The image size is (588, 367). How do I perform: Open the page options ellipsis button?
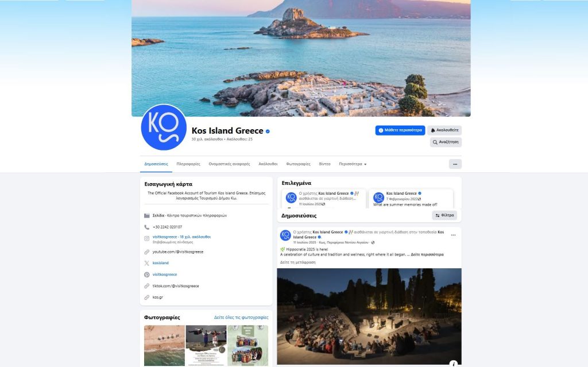point(455,164)
